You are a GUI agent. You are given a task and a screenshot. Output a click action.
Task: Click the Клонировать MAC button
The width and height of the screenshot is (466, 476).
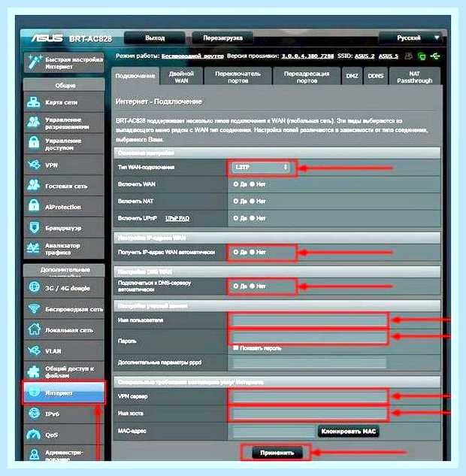click(x=348, y=431)
